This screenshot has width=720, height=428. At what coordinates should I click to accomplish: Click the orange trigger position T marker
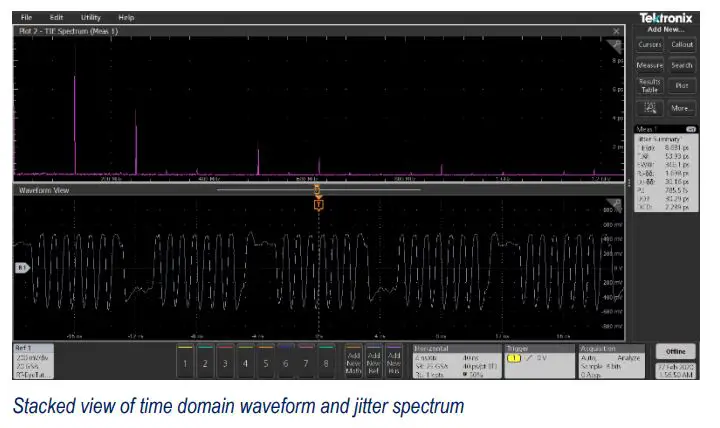coord(319,205)
